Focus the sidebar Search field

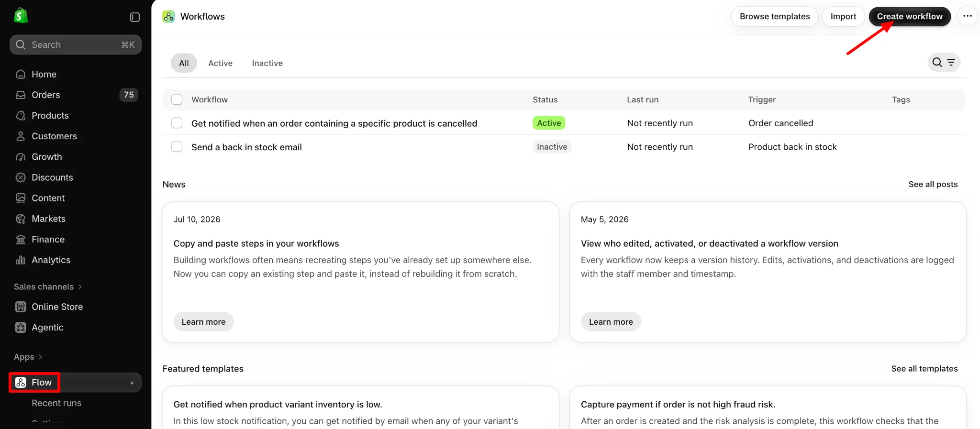point(76,44)
